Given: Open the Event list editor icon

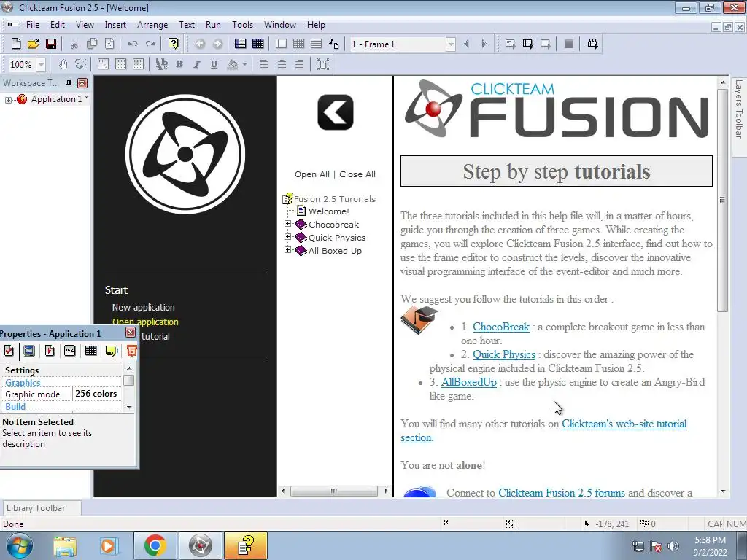Looking at the screenshot, I should click(x=317, y=44).
